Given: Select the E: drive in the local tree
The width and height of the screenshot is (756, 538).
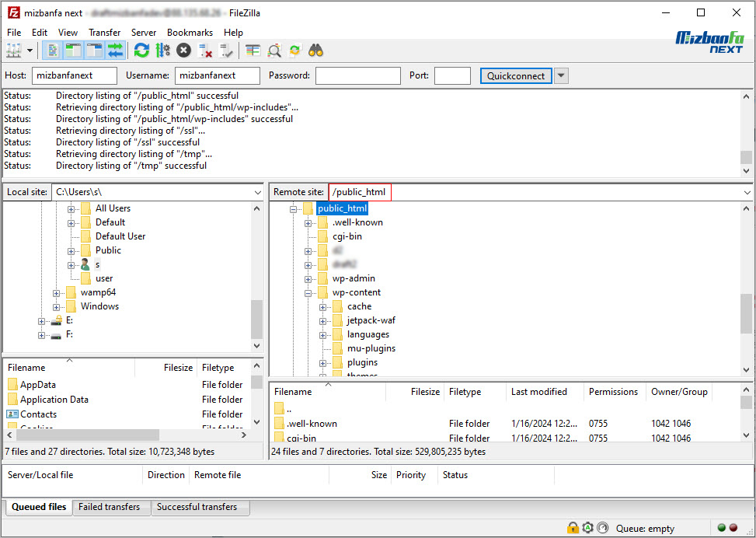Looking at the screenshot, I should [x=69, y=320].
